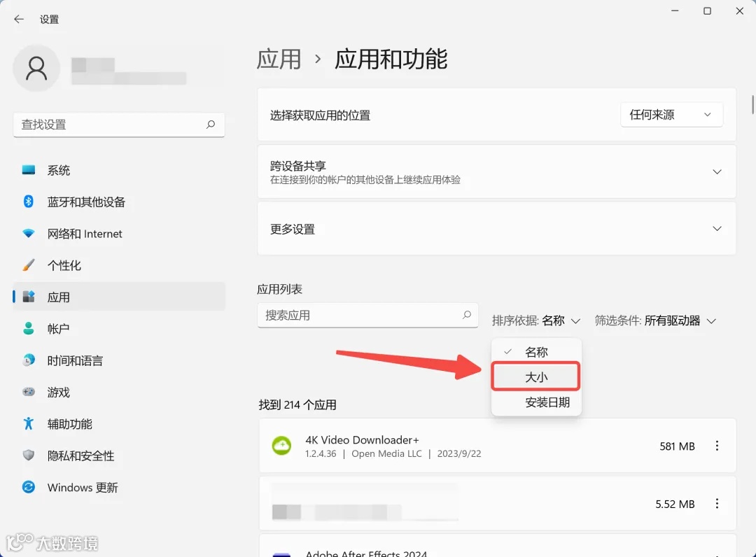Focus the 搜索应用 search box
The width and height of the screenshot is (756, 557).
pyautogui.click(x=368, y=315)
